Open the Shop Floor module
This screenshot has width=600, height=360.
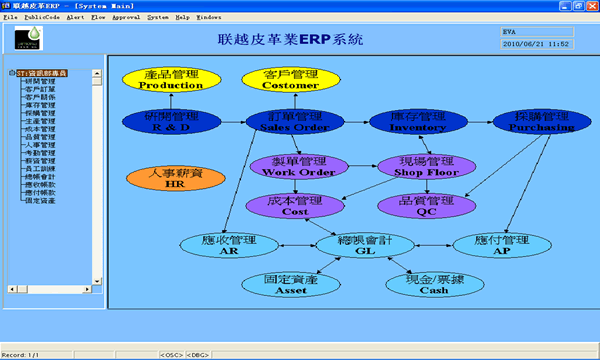(427, 167)
